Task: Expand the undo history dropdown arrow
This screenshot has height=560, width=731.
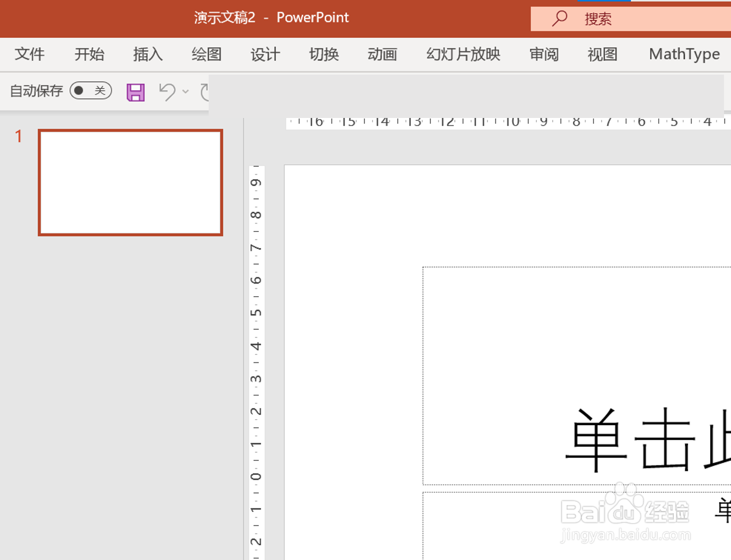Action: (186, 92)
